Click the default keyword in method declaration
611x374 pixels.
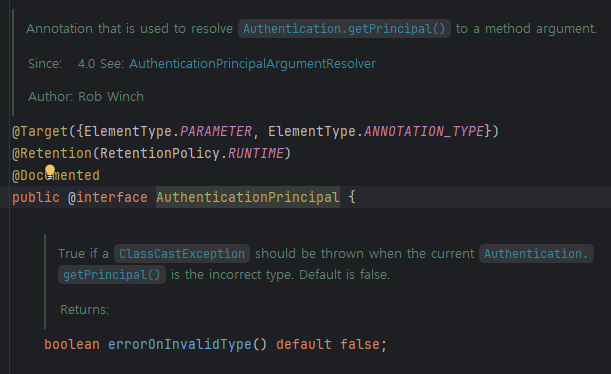click(x=304, y=344)
